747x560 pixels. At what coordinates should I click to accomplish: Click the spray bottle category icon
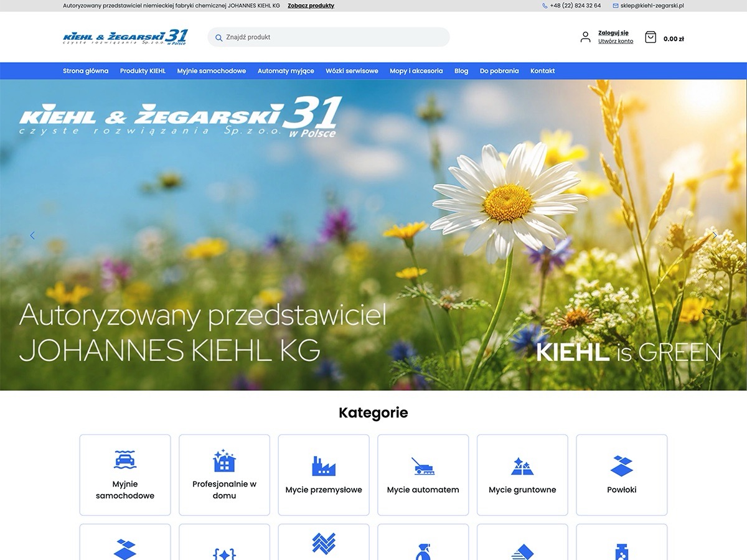(423, 553)
